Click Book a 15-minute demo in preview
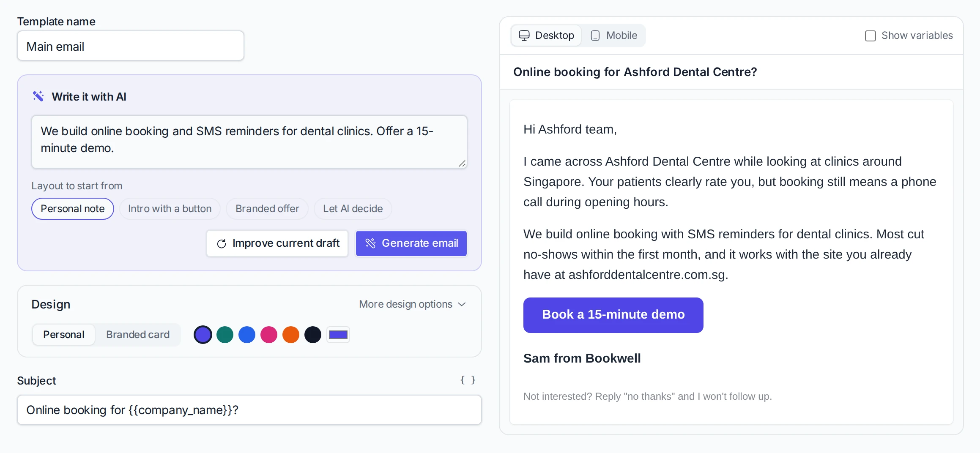Image resolution: width=980 pixels, height=453 pixels. 613,315
